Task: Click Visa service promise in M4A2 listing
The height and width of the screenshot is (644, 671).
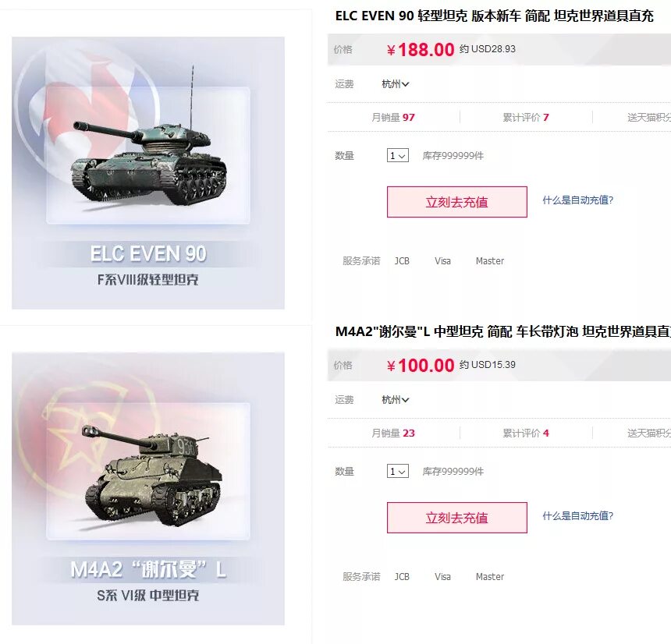Action: click(442, 576)
